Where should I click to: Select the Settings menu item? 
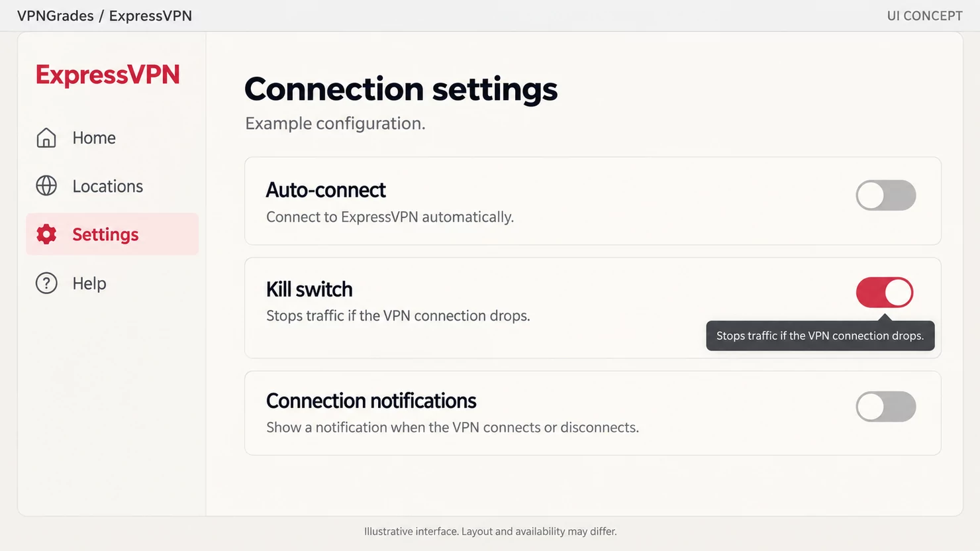pyautogui.click(x=113, y=234)
